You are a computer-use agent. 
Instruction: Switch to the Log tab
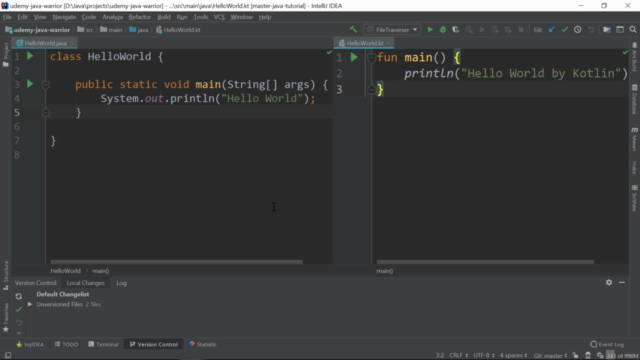click(x=121, y=283)
